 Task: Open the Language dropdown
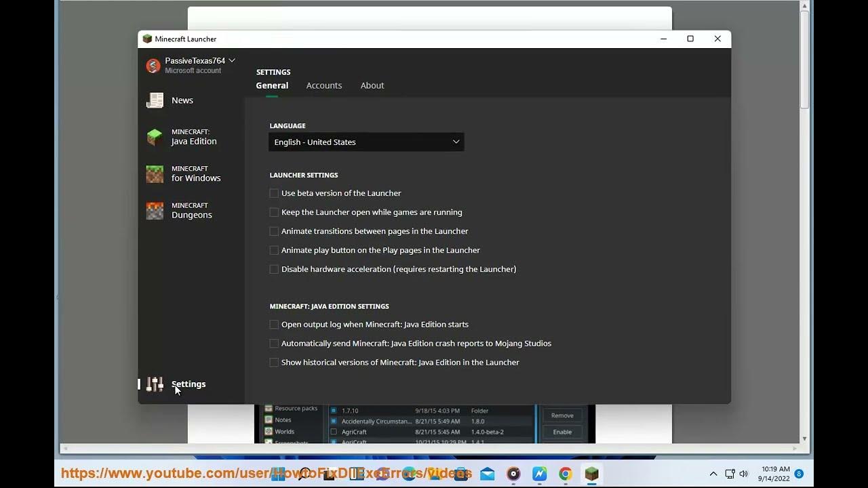point(366,142)
